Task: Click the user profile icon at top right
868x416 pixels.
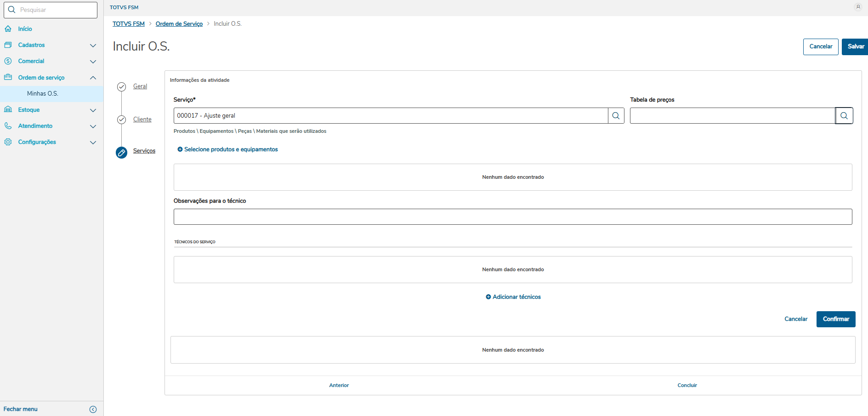Action: pyautogui.click(x=858, y=7)
